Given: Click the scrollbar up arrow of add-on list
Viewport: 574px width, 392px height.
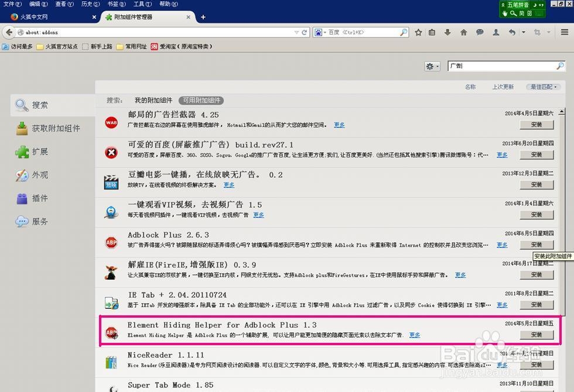Looking at the screenshot, I should pyautogui.click(x=562, y=112).
